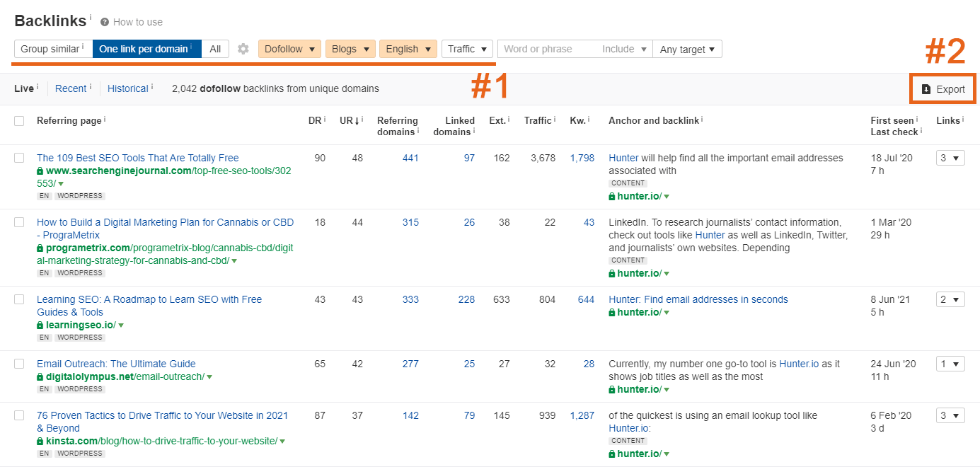This screenshot has width=980, height=467.
Task: Open the English language filter
Action: pos(408,49)
